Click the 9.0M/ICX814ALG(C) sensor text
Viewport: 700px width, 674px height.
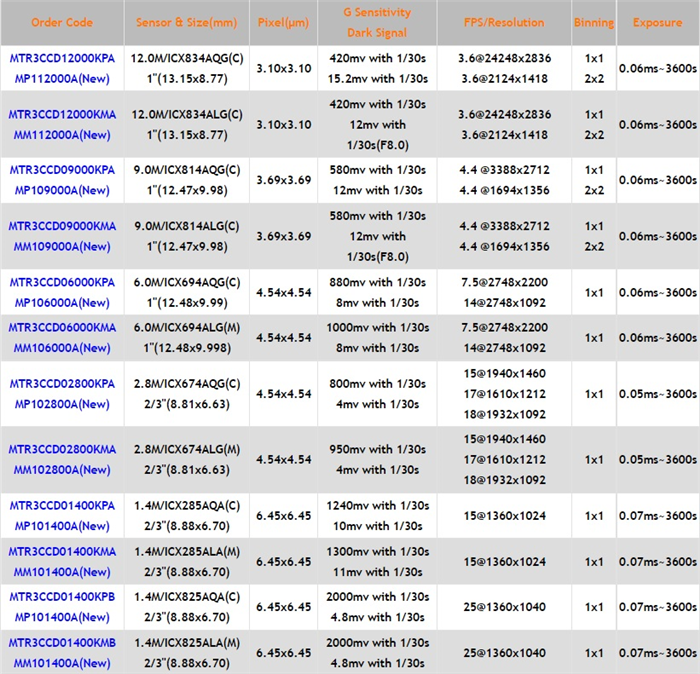(x=187, y=226)
